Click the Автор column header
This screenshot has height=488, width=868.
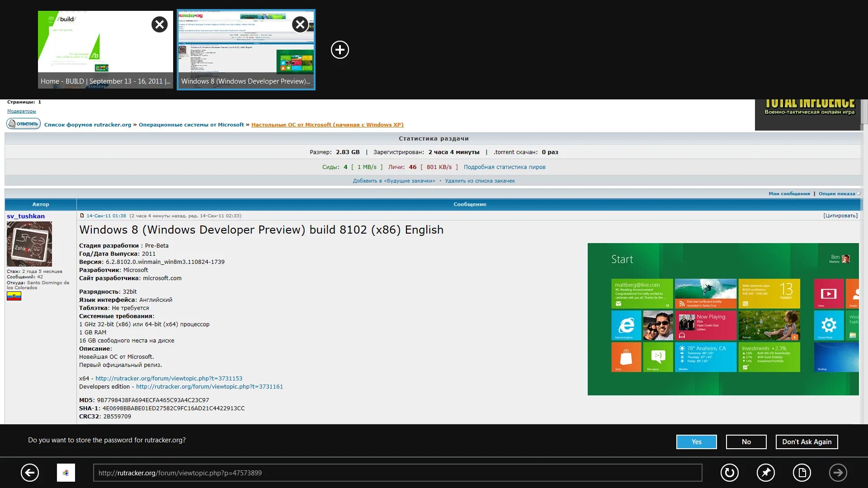point(41,204)
